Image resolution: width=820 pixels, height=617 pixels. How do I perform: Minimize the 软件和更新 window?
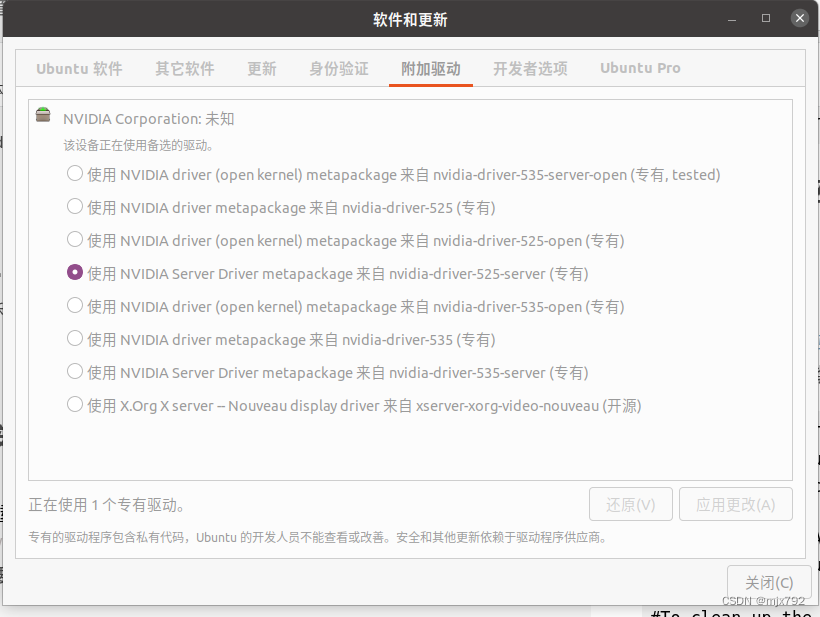[x=732, y=19]
